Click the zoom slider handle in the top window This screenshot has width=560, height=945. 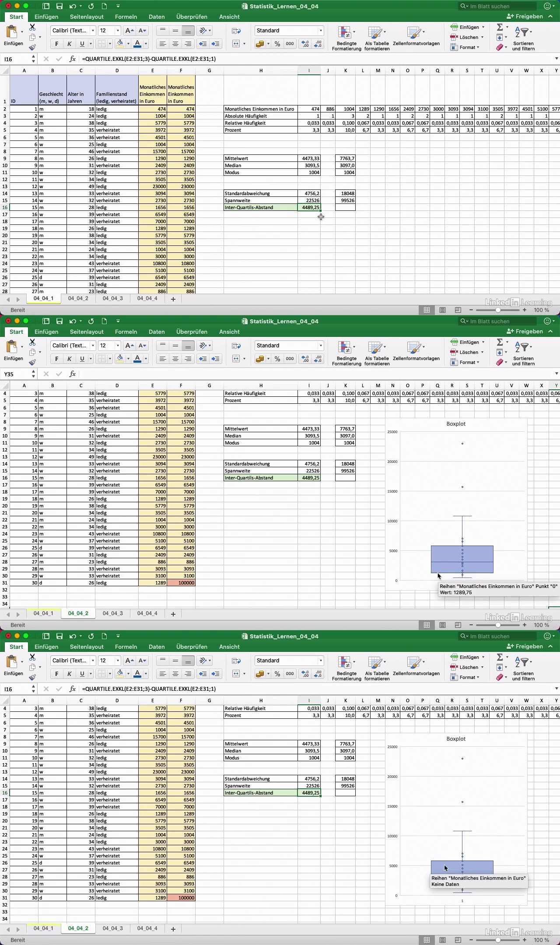pos(498,310)
